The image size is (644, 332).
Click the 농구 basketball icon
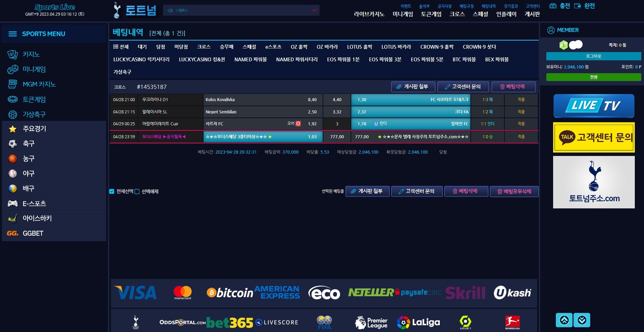click(13, 159)
